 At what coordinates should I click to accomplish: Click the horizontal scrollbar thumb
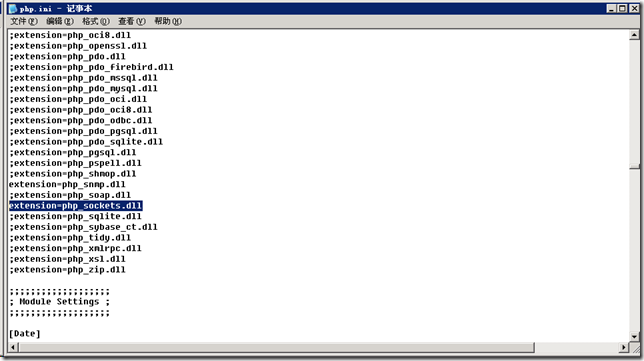(x=276, y=347)
